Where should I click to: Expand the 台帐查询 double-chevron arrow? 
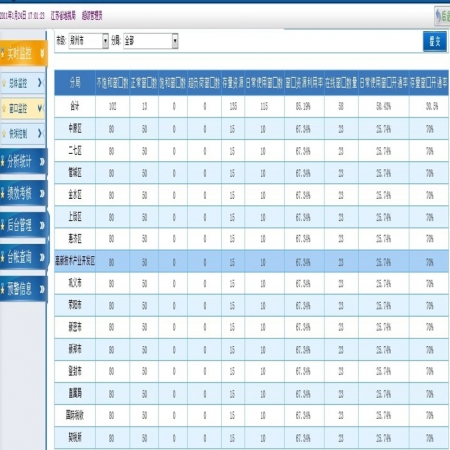click(42, 257)
